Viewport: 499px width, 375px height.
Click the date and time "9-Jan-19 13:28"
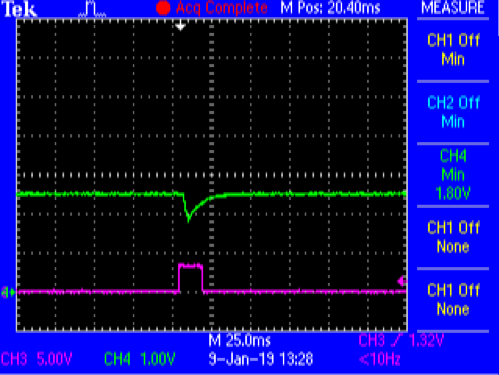coord(261,359)
